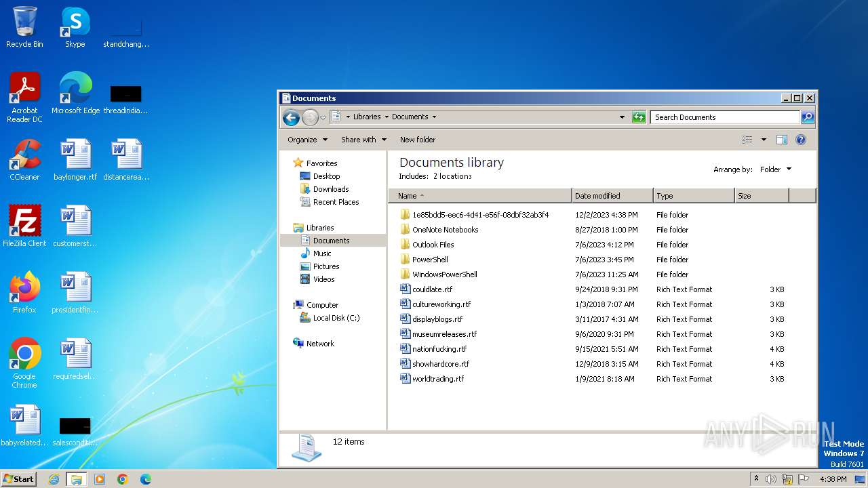Select CCleaner desktop icon
This screenshot has height=488, width=868.
pyautogui.click(x=24, y=161)
